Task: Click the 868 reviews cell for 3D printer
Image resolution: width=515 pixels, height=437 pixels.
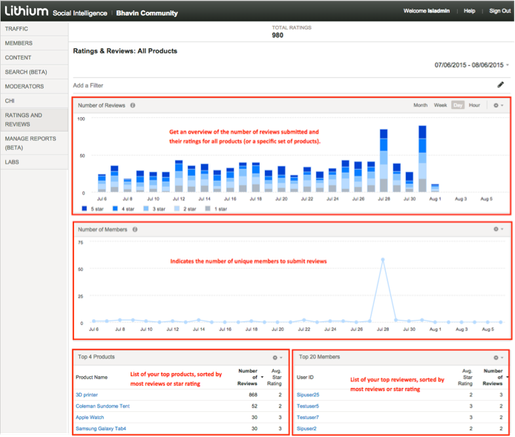Action: pos(253,395)
